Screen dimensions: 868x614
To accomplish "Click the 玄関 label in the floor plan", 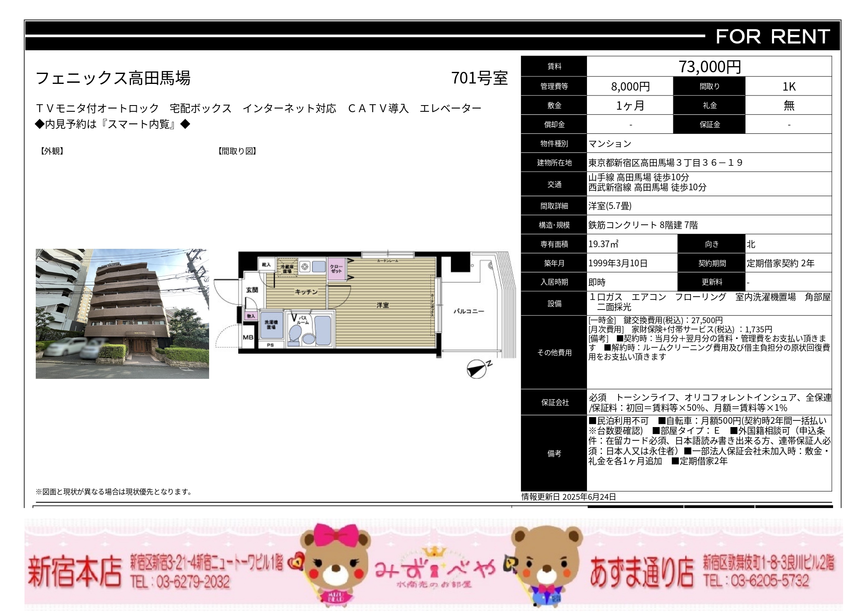I will pos(252,290).
